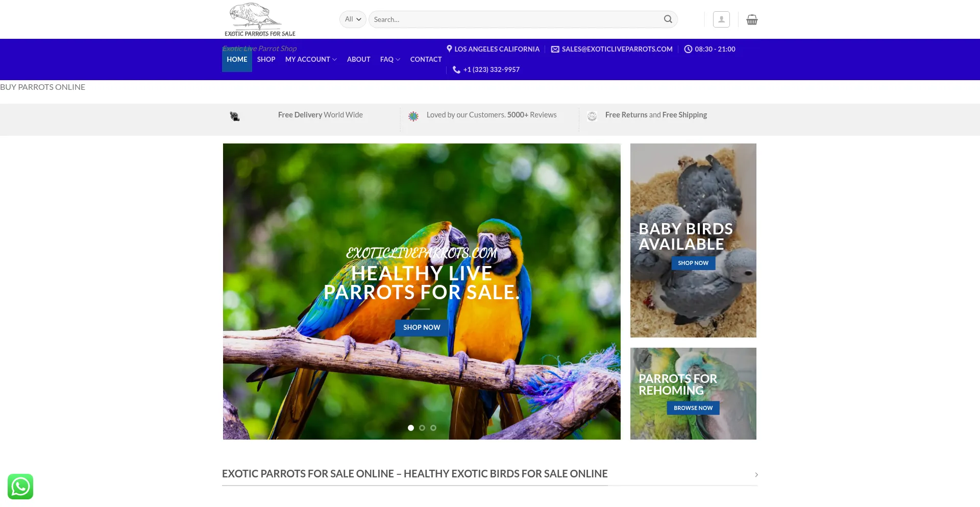Click the location pin icon
This screenshot has height=507, width=980.
pos(449,49)
